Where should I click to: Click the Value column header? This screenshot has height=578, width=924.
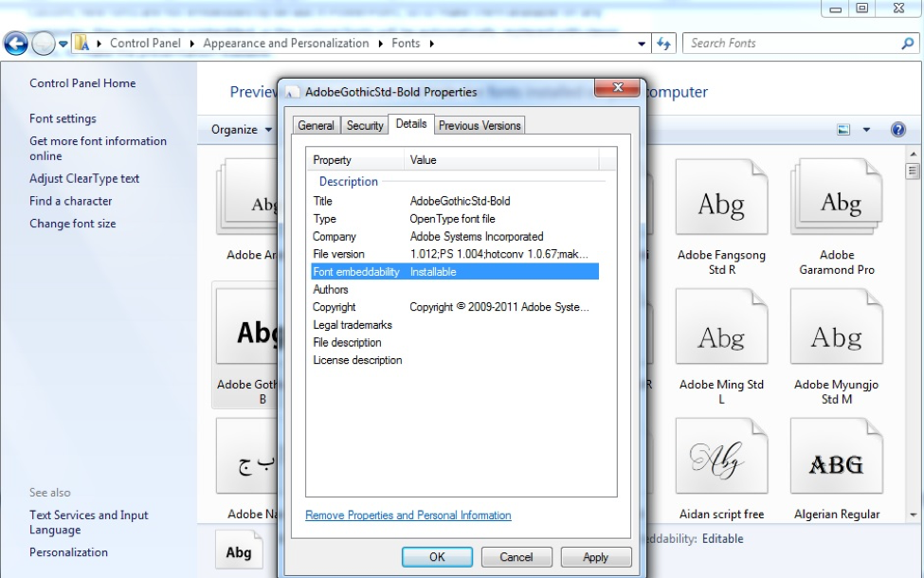pyautogui.click(x=501, y=160)
